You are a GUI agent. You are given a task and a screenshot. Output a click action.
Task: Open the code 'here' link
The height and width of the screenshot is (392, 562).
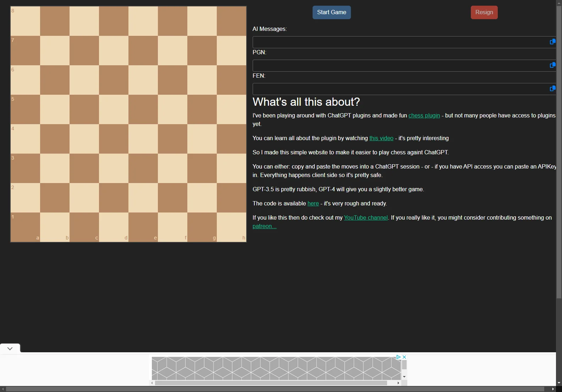coord(313,204)
